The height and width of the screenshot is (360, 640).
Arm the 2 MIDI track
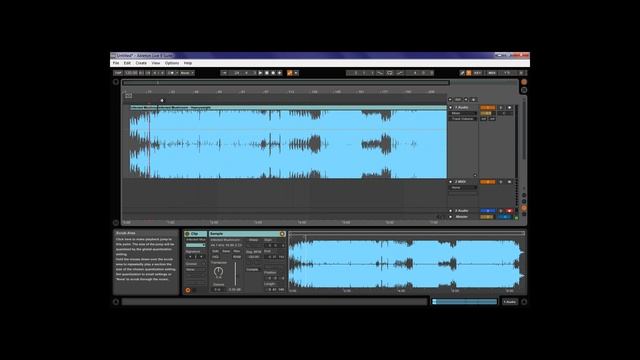coord(509,182)
